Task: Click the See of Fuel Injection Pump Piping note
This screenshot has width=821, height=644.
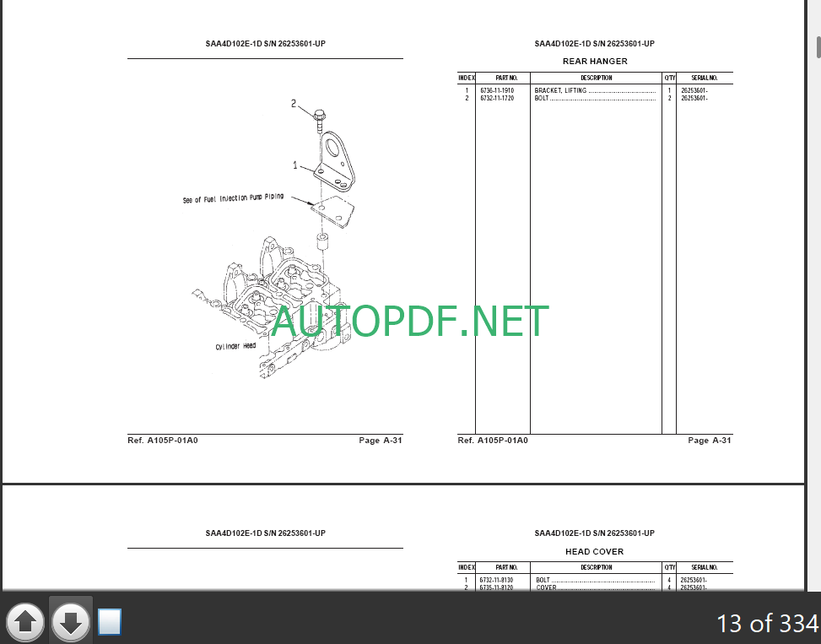Action: tap(233, 199)
